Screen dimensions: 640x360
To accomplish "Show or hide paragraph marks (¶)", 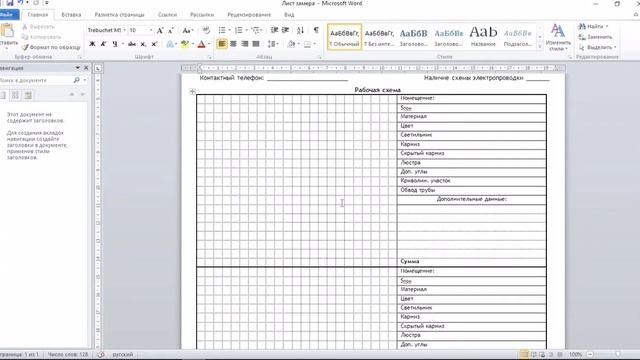I will [316, 30].
